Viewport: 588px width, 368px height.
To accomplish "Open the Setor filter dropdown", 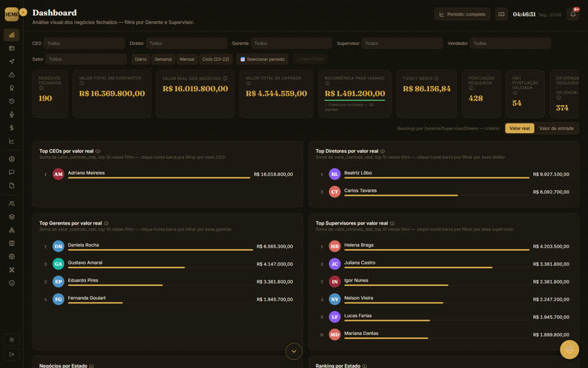I will click(86, 59).
